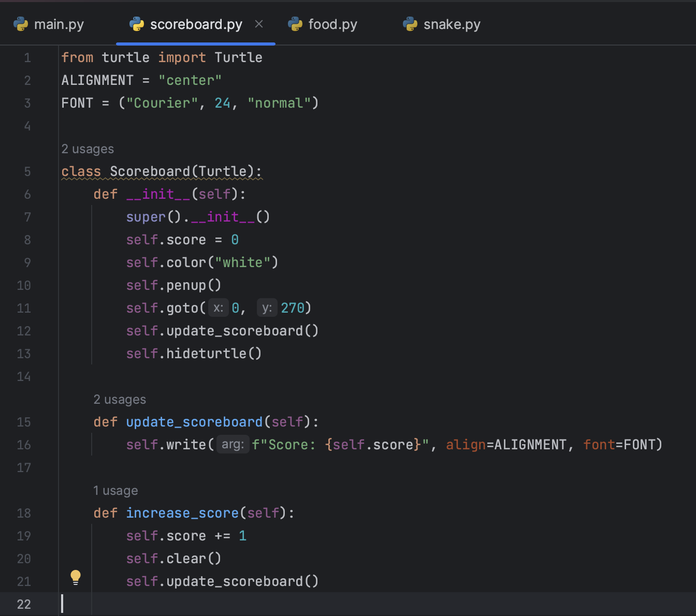Click the "2 usages" hint above class Scoreboard
The image size is (696, 616).
88,149
